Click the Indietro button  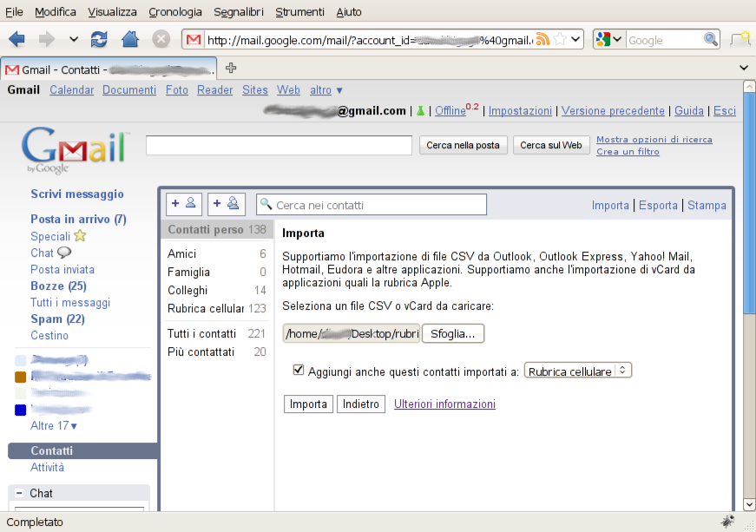coord(361,404)
